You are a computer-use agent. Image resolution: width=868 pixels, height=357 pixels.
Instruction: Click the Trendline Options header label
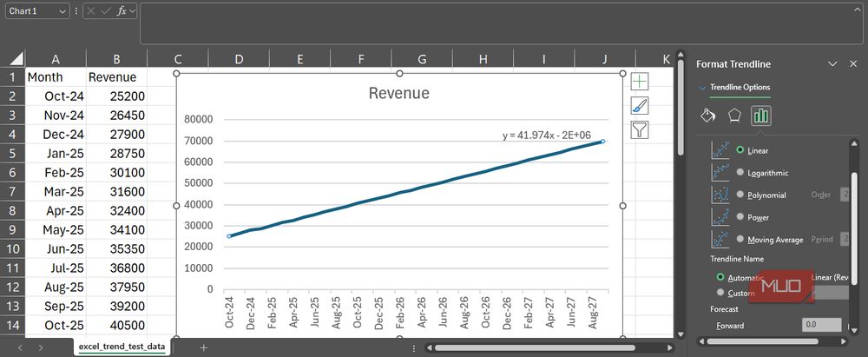pyautogui.click(x=740, y=87)
